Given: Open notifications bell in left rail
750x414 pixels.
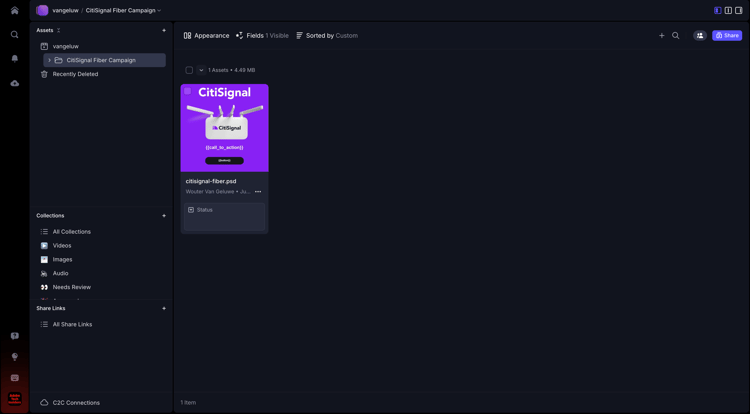Looking at the screenshot, I should coord(14,58).
